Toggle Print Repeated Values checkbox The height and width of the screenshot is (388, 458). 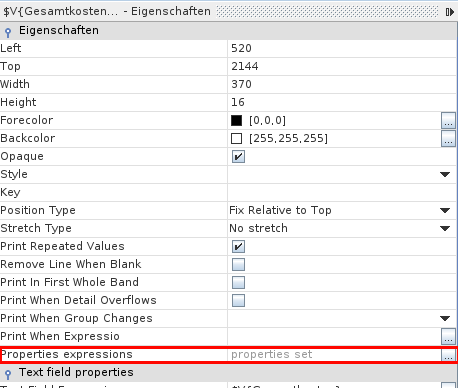point(238,246)
